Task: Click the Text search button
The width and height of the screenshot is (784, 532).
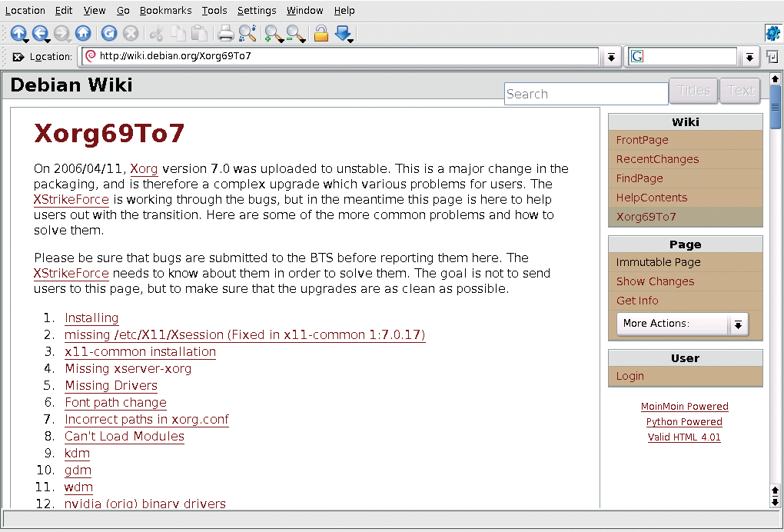Action: tap(740, 91)
